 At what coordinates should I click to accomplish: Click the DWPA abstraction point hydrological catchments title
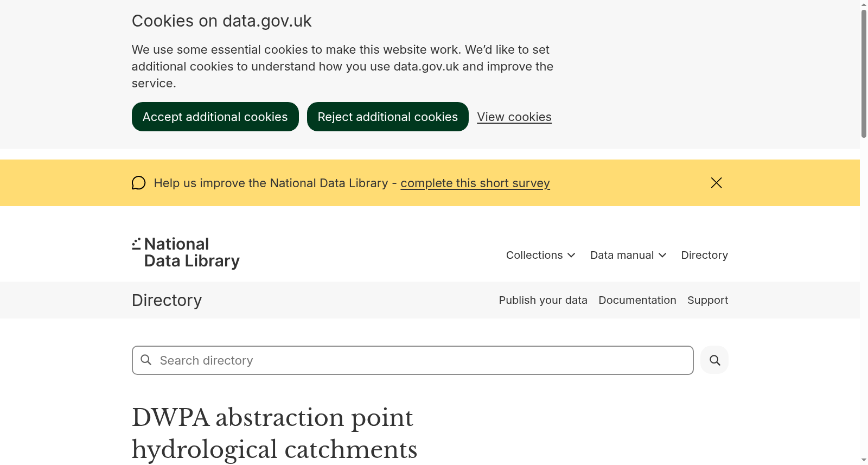[275, 434]
